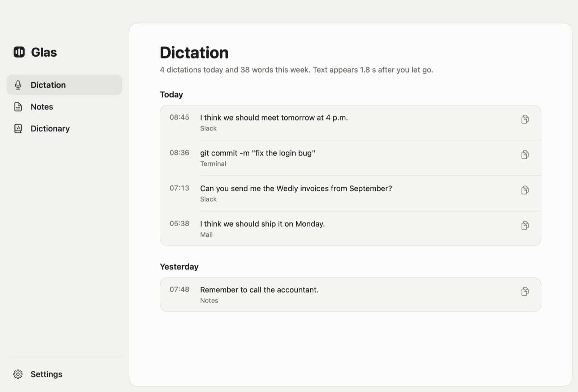The image size is (578, 392).
Task: Copy the Wedly invoices dictation
Action: [525, 190]
